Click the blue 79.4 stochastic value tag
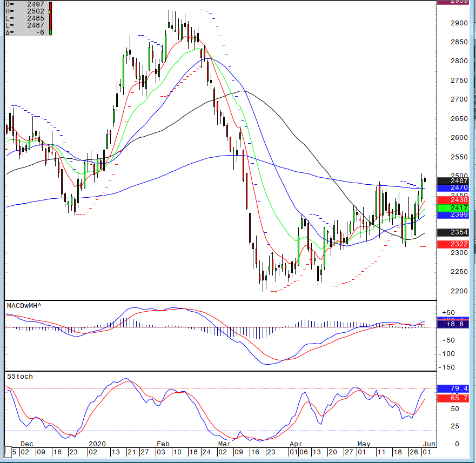 coord(453,388)
